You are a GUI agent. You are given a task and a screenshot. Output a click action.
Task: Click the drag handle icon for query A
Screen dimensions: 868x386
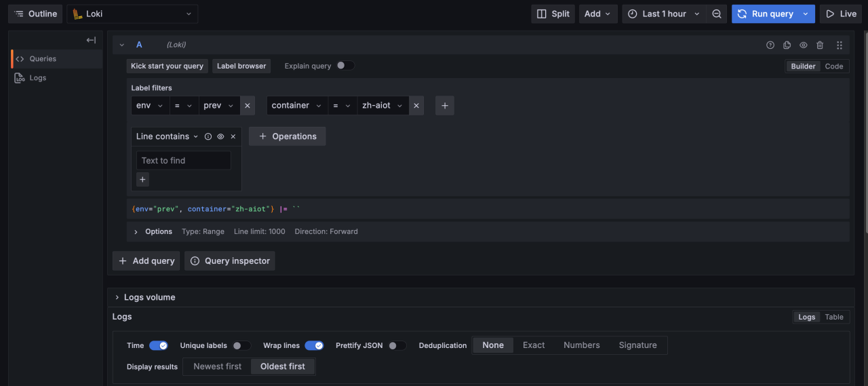point(839,45)
